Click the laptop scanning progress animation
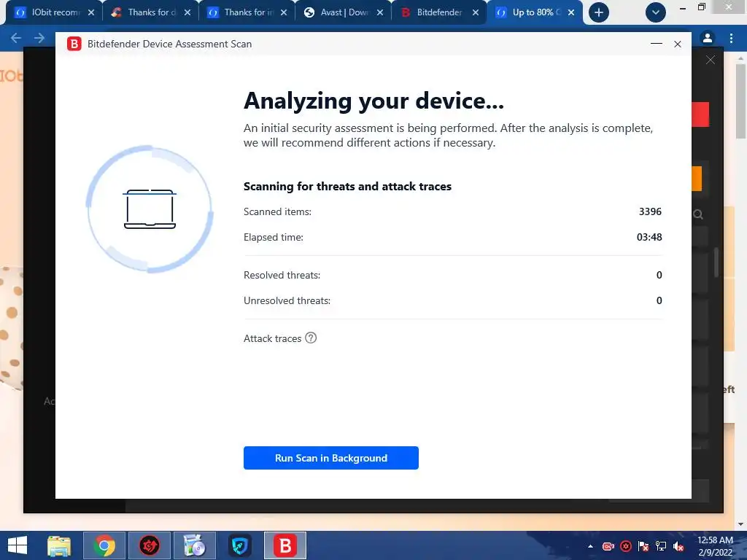This screenshot has width=747, height=560. (x=150, y=209)
